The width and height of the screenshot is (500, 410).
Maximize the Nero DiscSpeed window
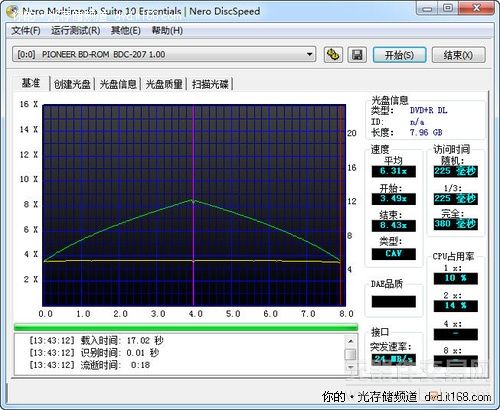coord(448,8)
